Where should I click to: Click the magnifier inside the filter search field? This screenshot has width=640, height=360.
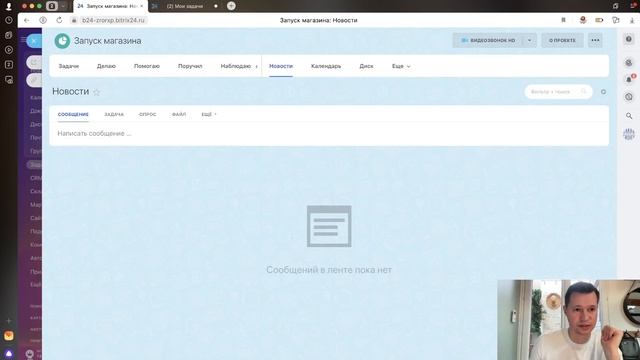584,91
